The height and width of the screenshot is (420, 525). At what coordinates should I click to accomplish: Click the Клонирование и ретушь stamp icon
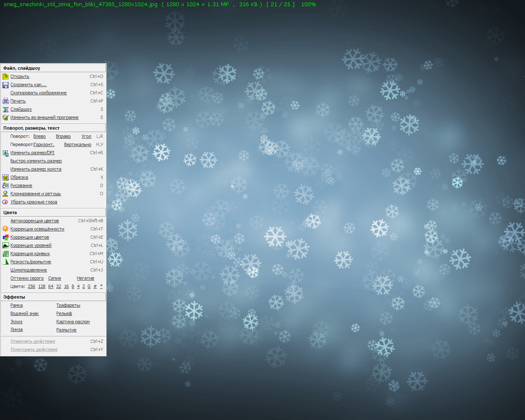coord(5,194)
